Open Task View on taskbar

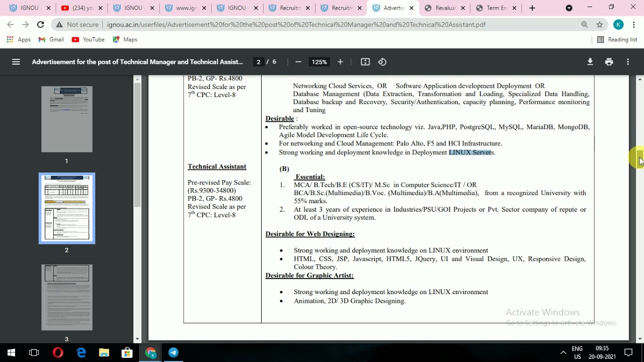tap(34, 352)
